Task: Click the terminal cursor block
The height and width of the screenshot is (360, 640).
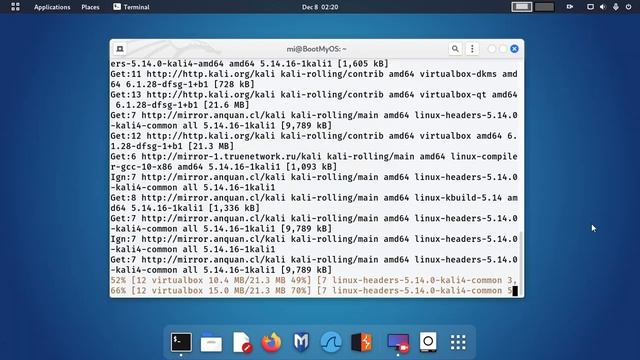Action: [x=515, y=291]
